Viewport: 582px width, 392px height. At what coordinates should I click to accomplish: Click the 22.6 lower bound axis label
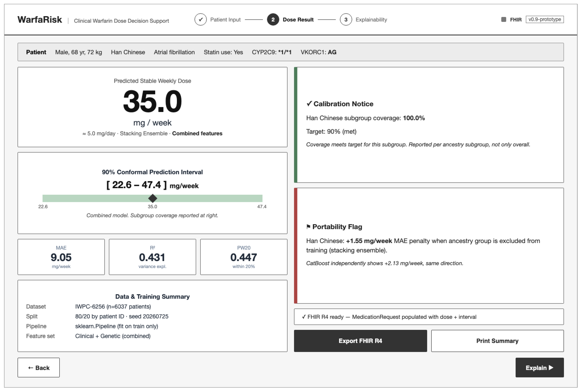point(43,206)
